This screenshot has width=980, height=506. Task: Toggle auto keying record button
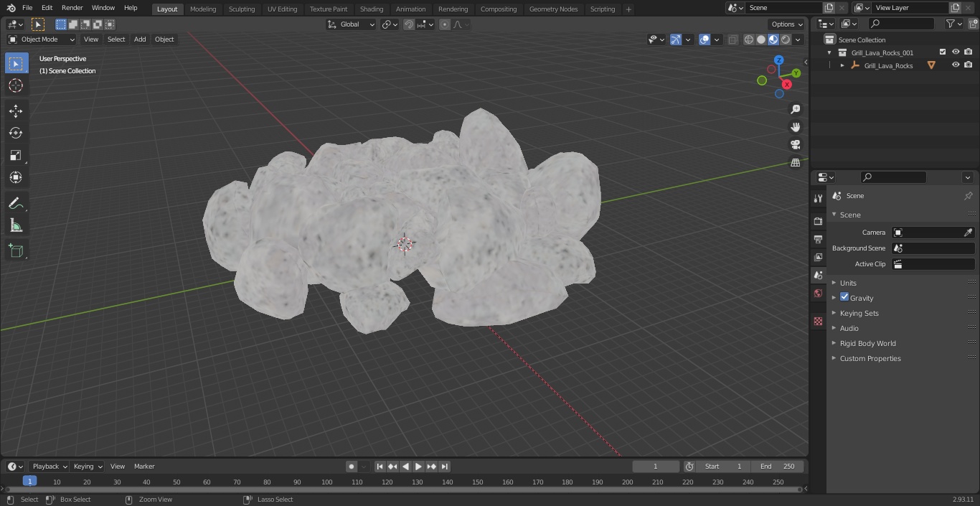(x=352, y=467)
